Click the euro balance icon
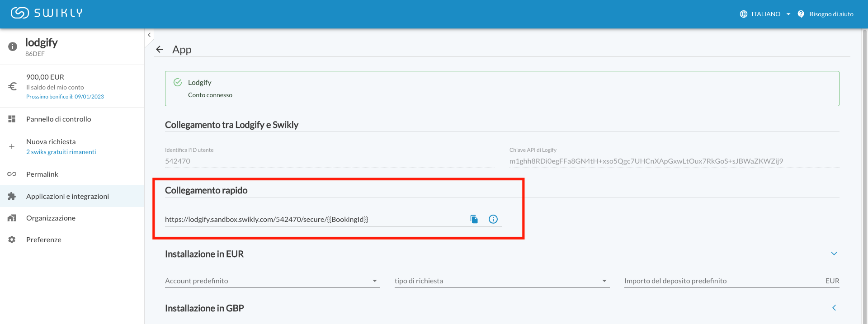Screen dimensions: 868x324 (13, 86)
